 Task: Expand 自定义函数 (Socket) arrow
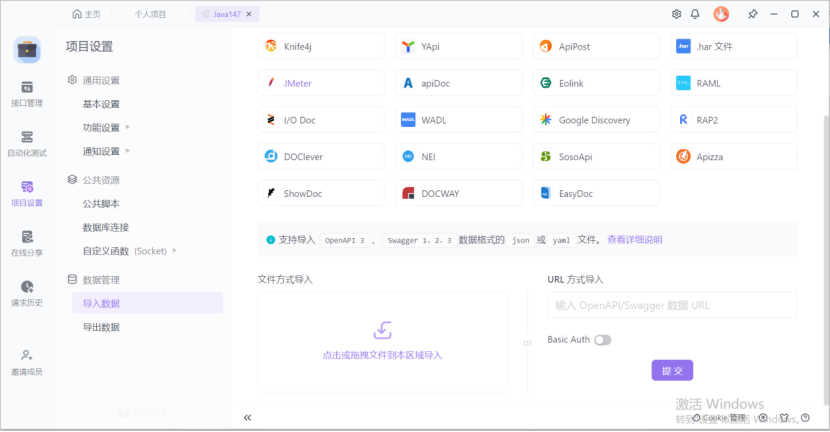click(x=175, y=250)
